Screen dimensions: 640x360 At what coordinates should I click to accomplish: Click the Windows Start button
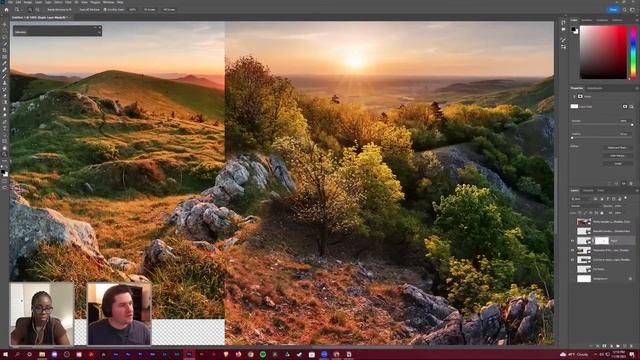[5, 354]
